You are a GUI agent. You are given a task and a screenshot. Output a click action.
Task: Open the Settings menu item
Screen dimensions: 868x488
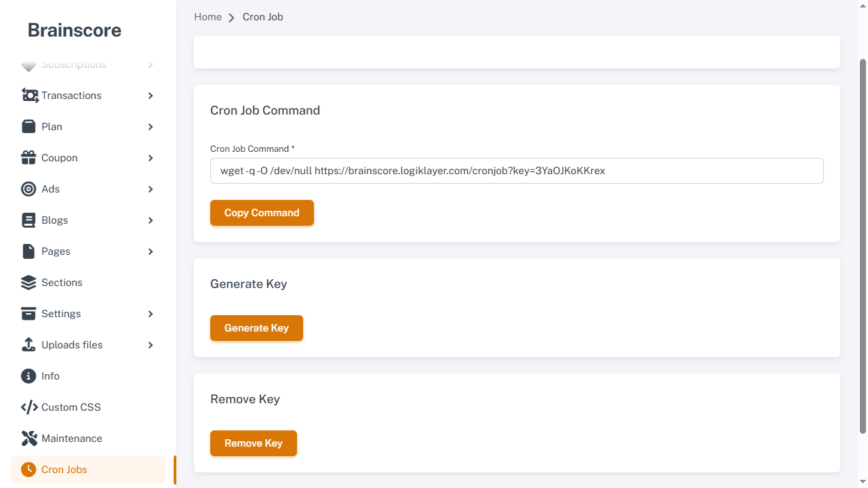tap(88, 314)
